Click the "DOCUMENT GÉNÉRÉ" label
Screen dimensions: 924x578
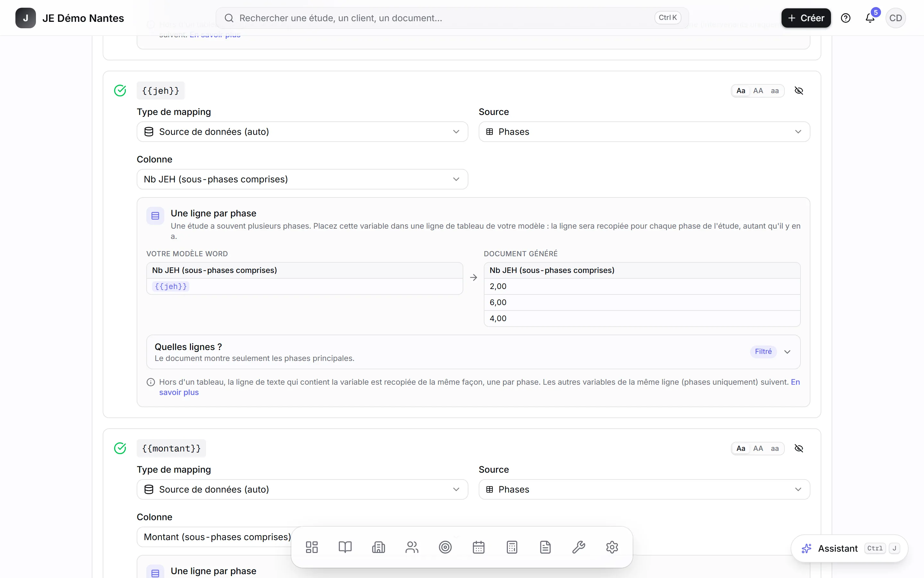pyautogui.click(x=521, y=254)
